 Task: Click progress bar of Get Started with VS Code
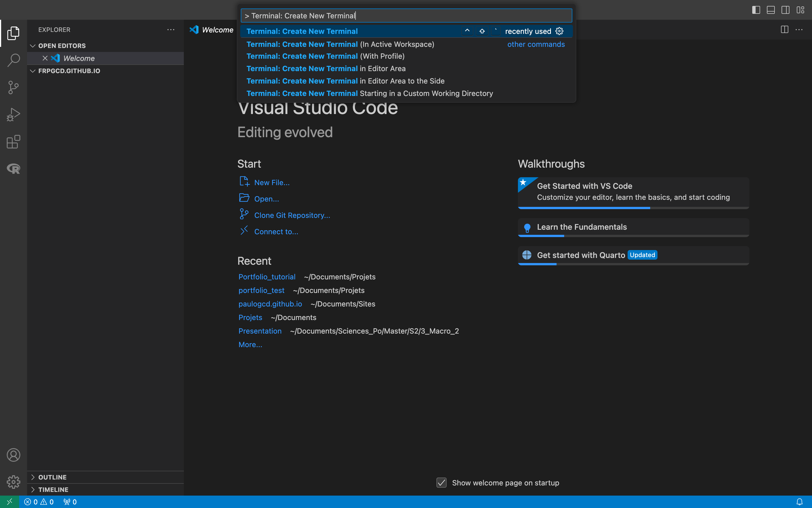(x=634, y=208)
